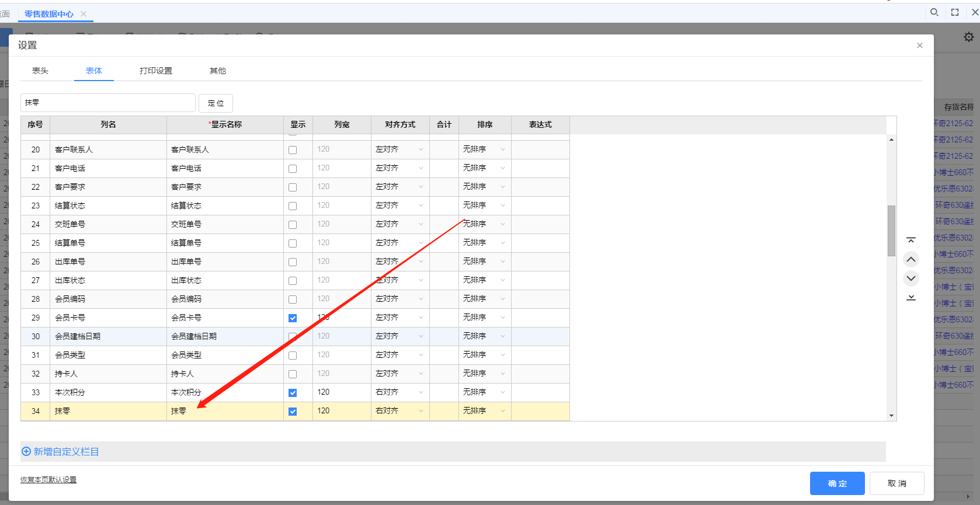Viewport: 980px width, 505px height.
Task: Click display name cell 交班单号
Action: 225,224
